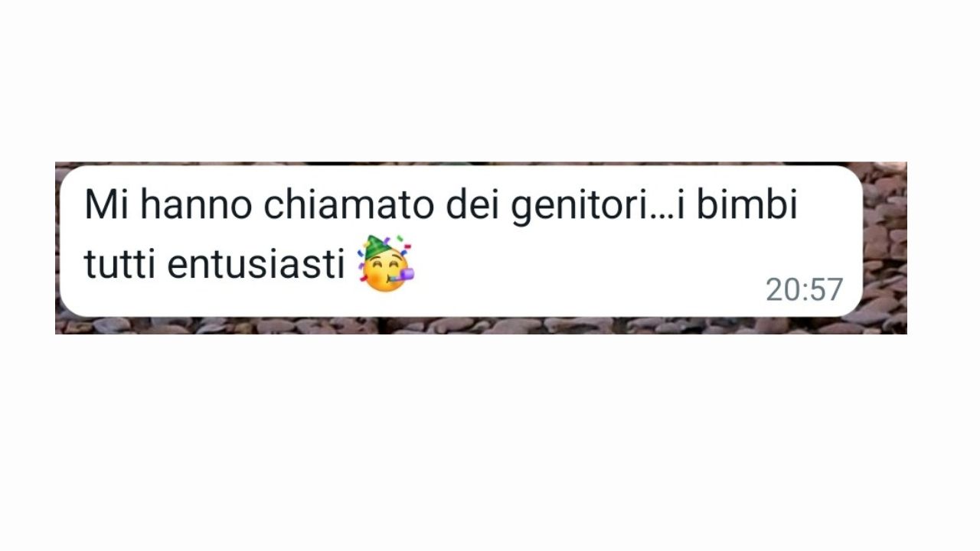Screen dimensions: 980x551
Task: Click the word "hanno"
Action: pos(198,205)
